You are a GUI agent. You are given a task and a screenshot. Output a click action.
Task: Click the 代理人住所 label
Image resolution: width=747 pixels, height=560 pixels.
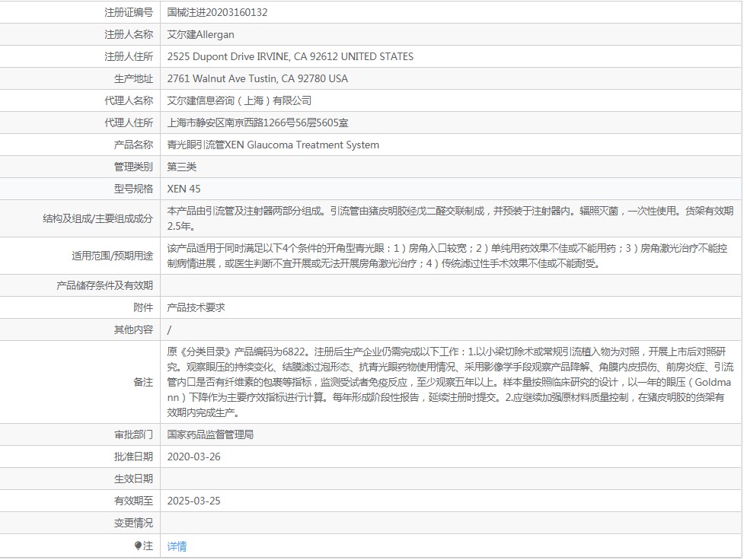pos(129,123)
